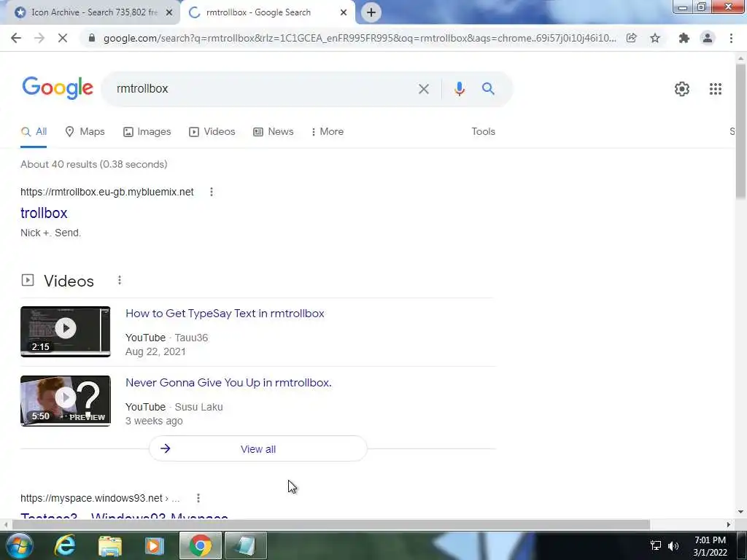Go forward with the browser arrow

click(x=39, y=38)
